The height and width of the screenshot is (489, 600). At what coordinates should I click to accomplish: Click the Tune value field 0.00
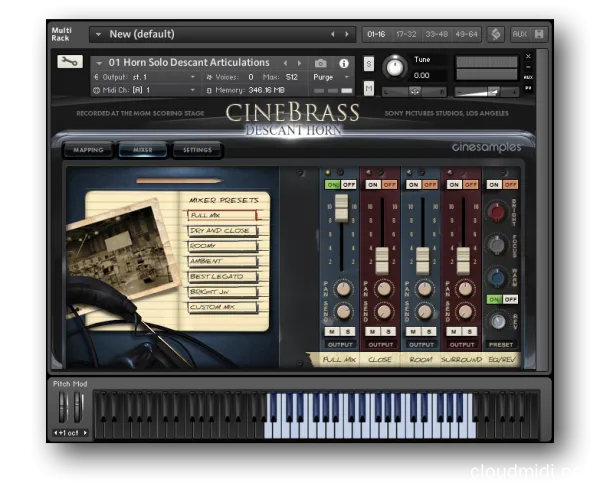coord(422,75)
